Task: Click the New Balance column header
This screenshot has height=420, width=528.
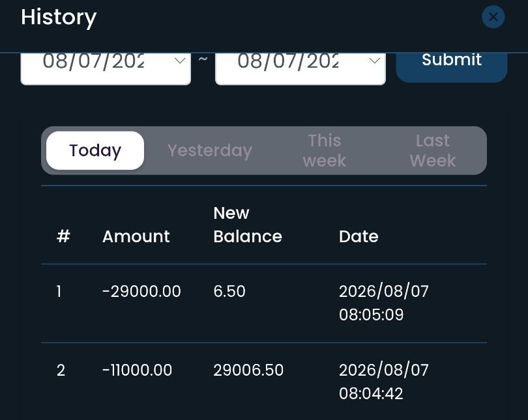Action: (x=248, y=225)
